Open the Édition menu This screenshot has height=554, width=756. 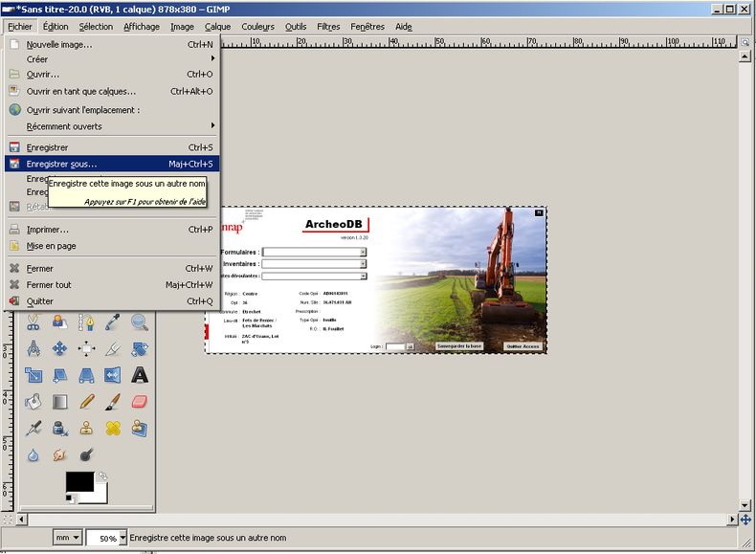pyautogui.click(x=56, y=27)
